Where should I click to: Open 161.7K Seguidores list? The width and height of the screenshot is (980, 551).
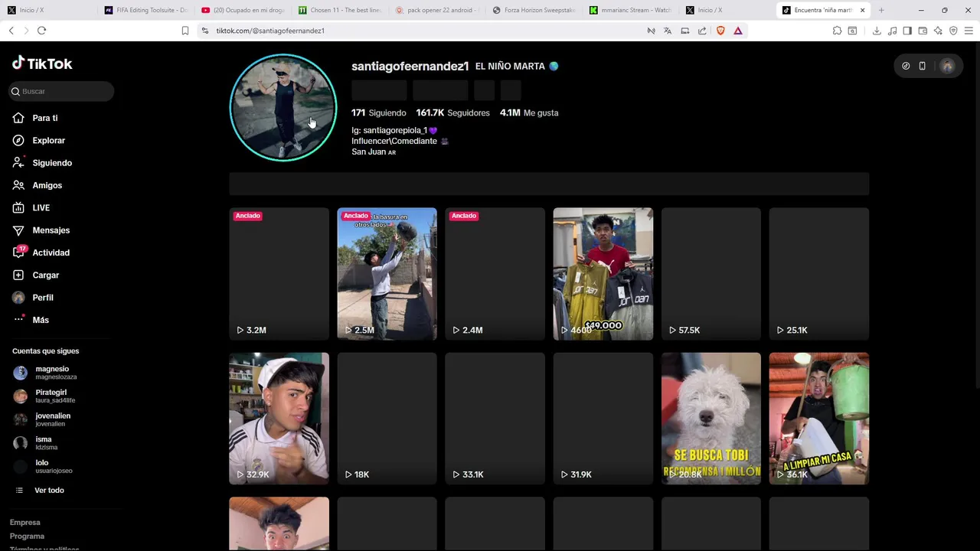(x=452, y=112)
